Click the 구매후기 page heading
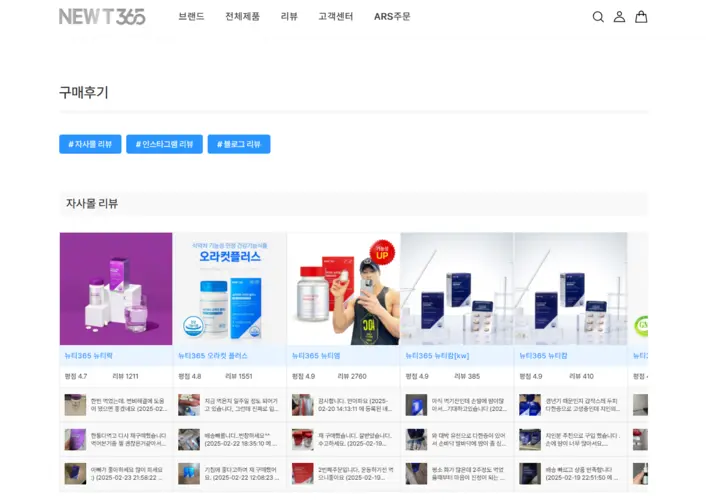Screen dimensions: 706x500 point(84,92)
